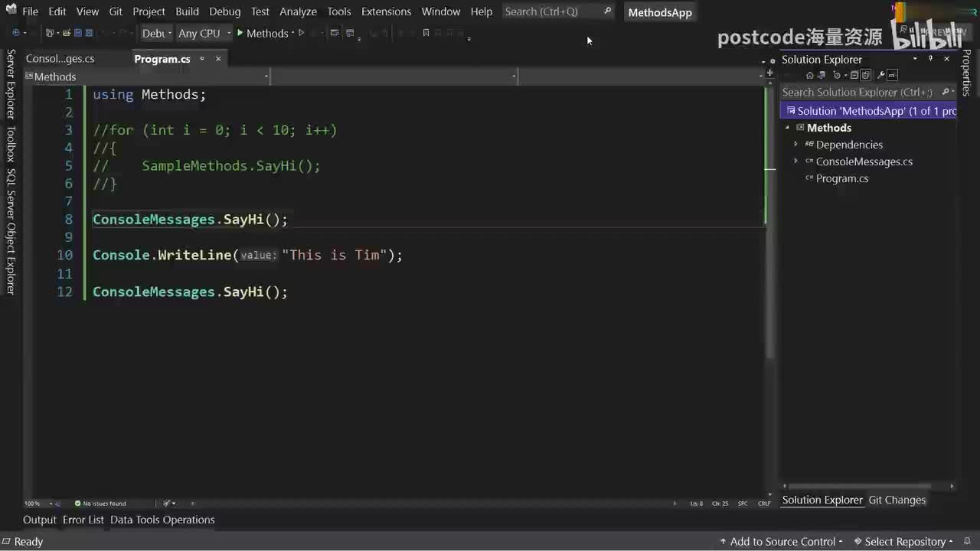This screenshot has height=551, width=980.
Task: Open Solution Explorer window options dropdown
Action: coord(916,59)
